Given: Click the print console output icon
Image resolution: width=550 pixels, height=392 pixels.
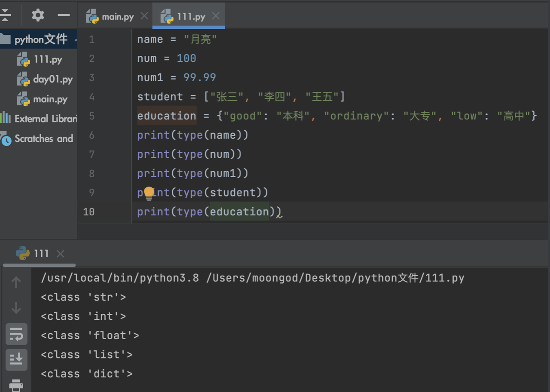Looking at the screenshot, I should 16,385.
